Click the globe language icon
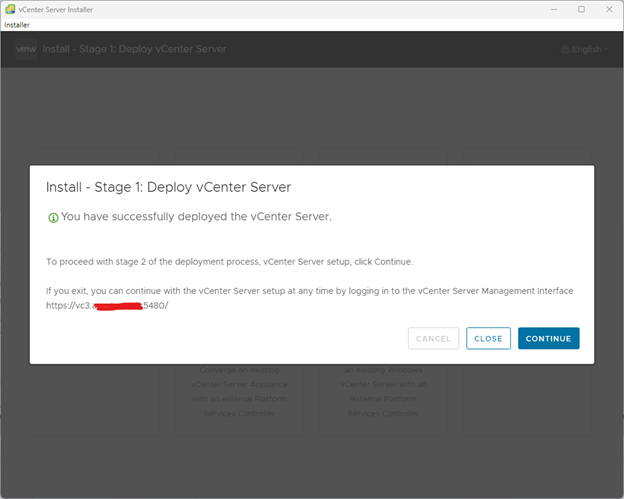This screenshot has width=624, height=499. [565, 50]
